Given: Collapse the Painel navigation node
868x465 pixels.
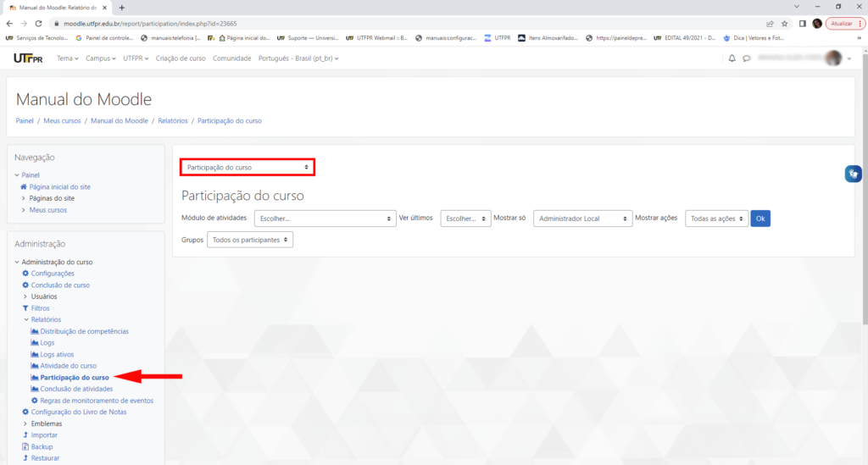Looking at the screenshot, I should [17, 174].
